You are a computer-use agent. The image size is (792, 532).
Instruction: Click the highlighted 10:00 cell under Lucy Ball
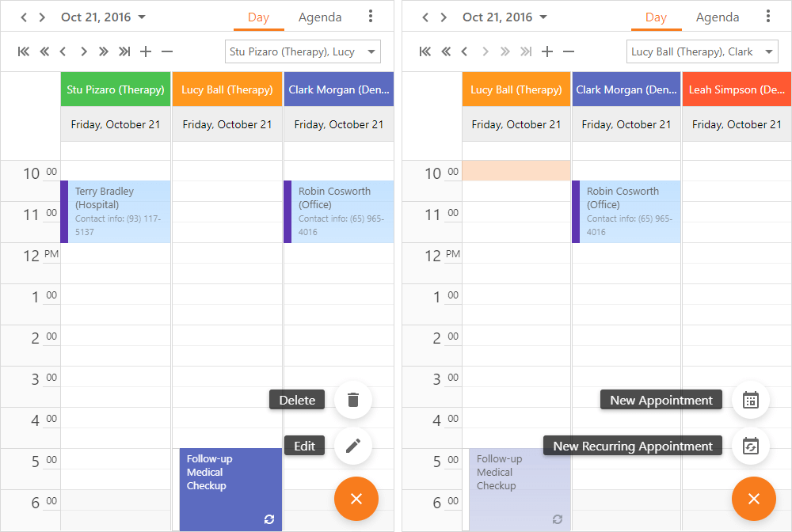click(x=516, y=170)
